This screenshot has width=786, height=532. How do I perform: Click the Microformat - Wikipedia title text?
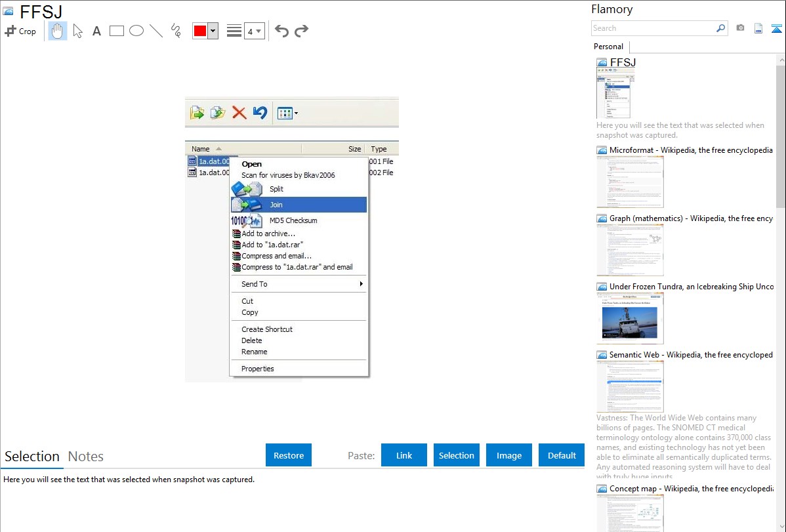[691, 150]
